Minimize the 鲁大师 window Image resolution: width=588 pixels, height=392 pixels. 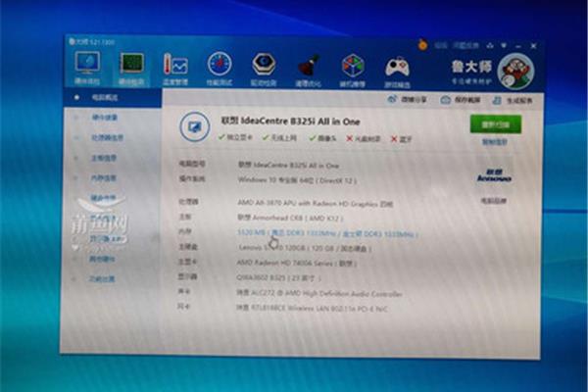pos(518,46)
